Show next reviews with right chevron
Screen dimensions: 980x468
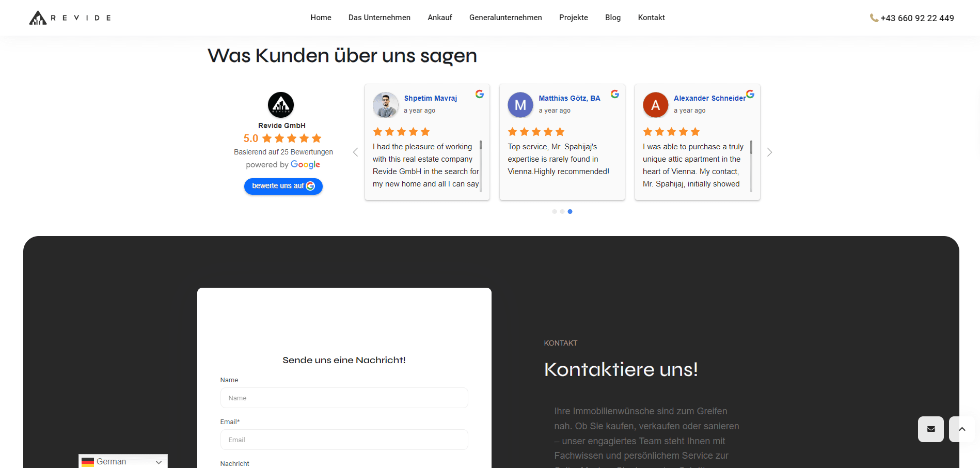click(769, 152)
